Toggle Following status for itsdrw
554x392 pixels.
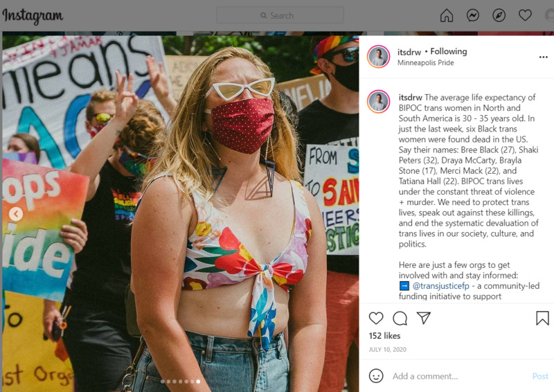(x=448, y=52)
